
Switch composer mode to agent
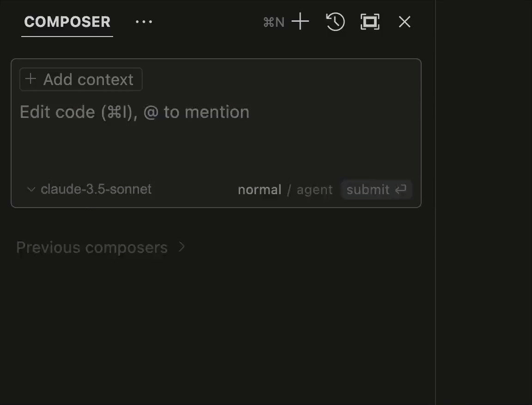pyautogui.click(x=314, y=190)
